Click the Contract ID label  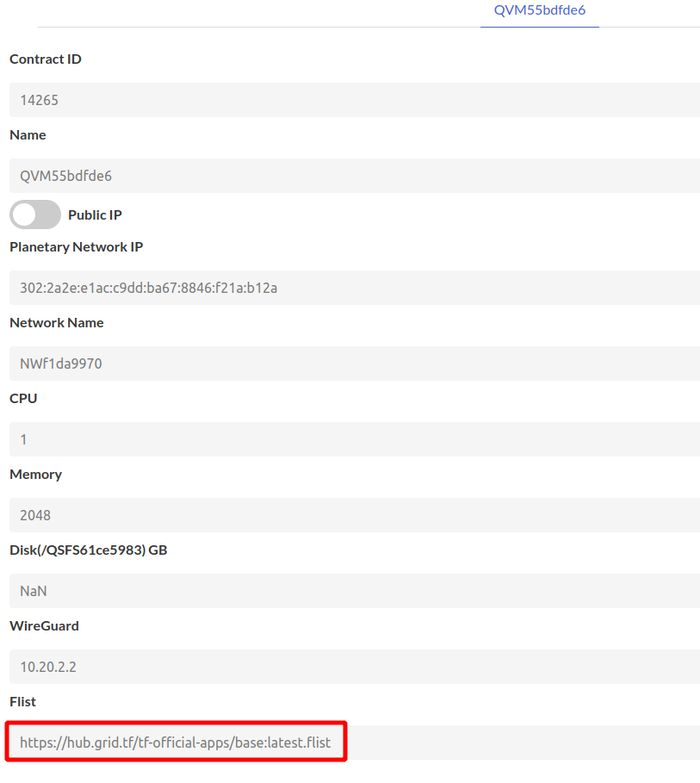point(45,59)
